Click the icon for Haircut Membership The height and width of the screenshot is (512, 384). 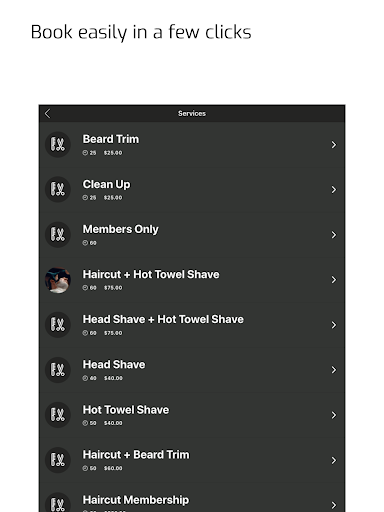tap(58, 503)
